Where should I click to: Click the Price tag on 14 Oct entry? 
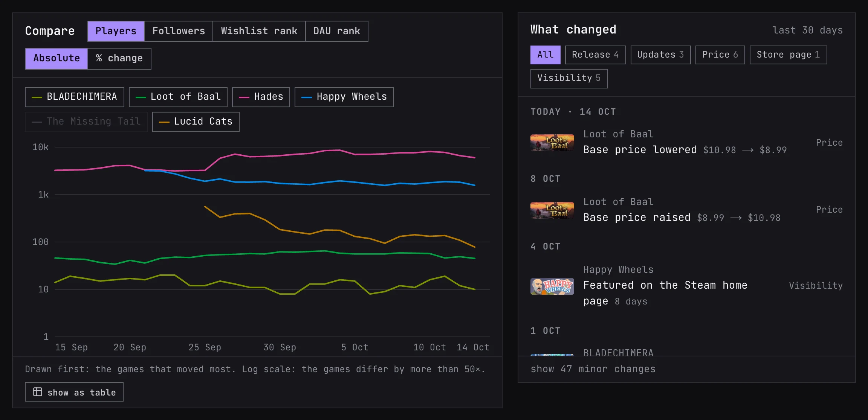pyautogui.click(x=829, y=143)
